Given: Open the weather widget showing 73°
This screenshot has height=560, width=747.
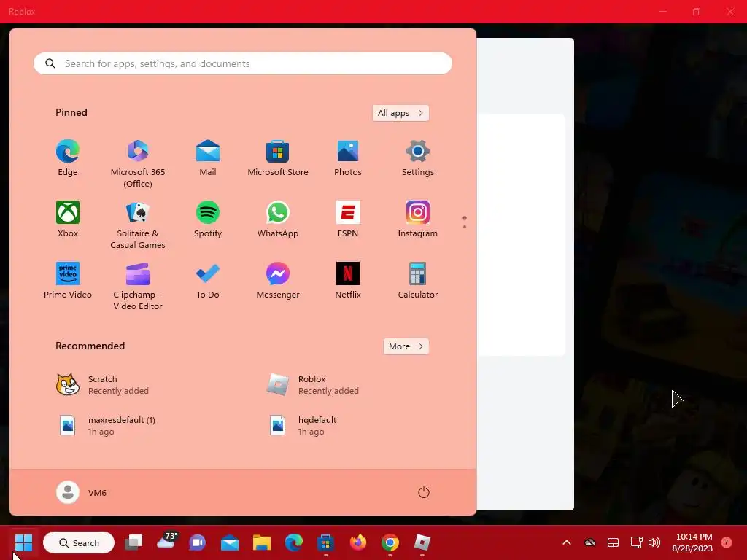Looking at the screenshot, I should (x=166, y=542).
